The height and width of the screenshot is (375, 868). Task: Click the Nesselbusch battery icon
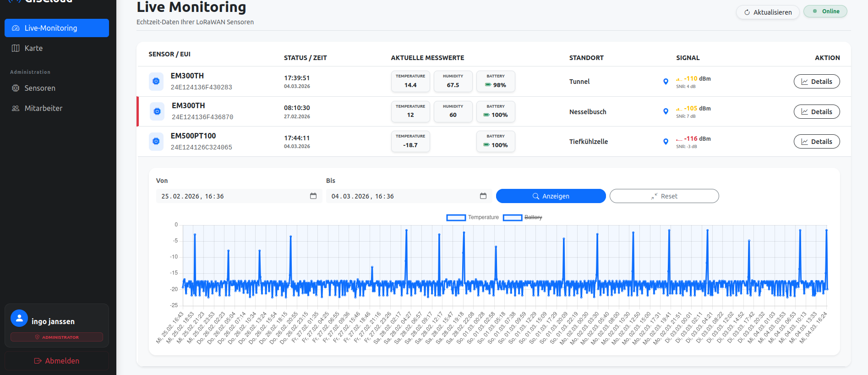click(x=486, y=115)
